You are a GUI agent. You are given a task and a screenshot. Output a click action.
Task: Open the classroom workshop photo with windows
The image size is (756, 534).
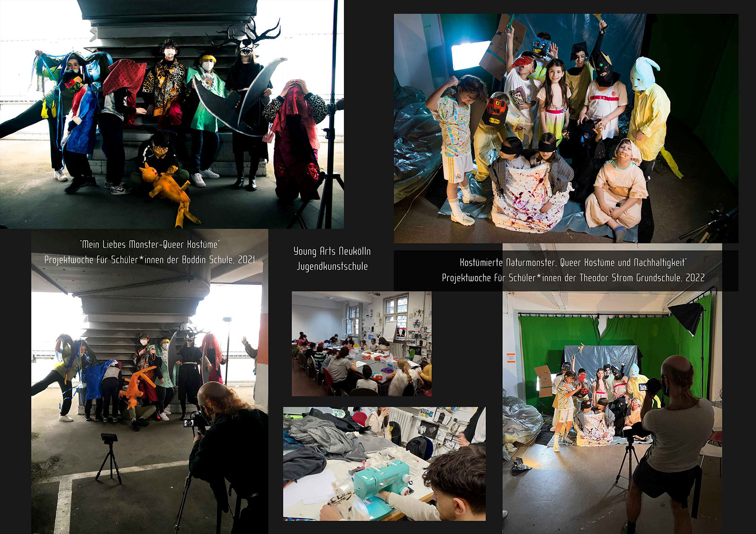(x=361, y=344)
